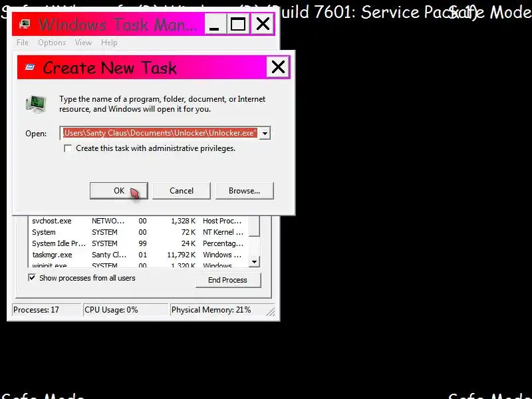Select the System Idle Process row

(x=138, y=243)
